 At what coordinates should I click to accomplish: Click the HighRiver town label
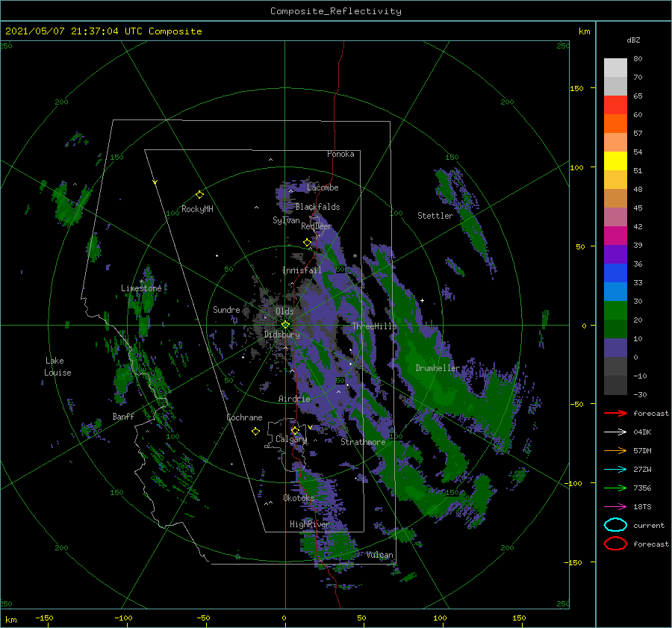tap(310, 524)
